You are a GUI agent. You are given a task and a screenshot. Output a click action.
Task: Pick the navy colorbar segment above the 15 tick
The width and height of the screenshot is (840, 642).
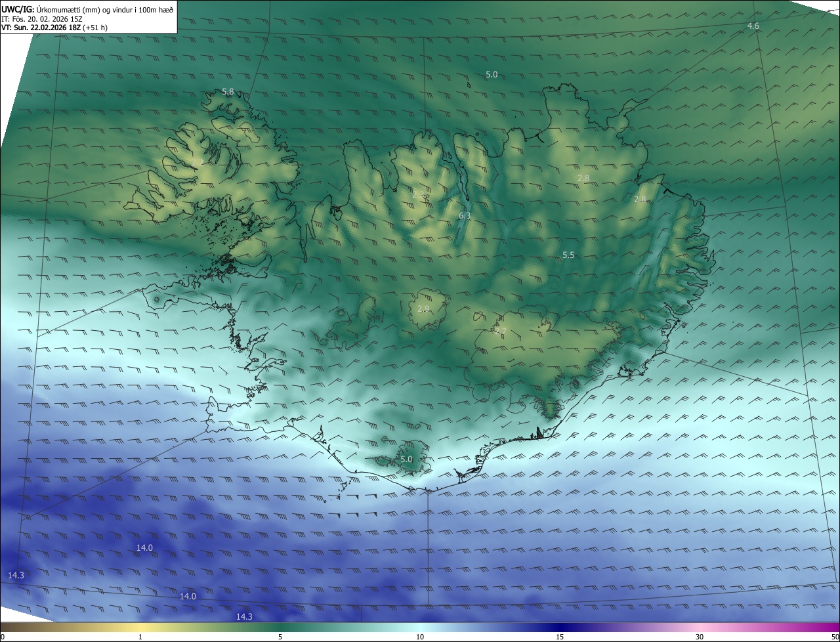pos(560,627)
